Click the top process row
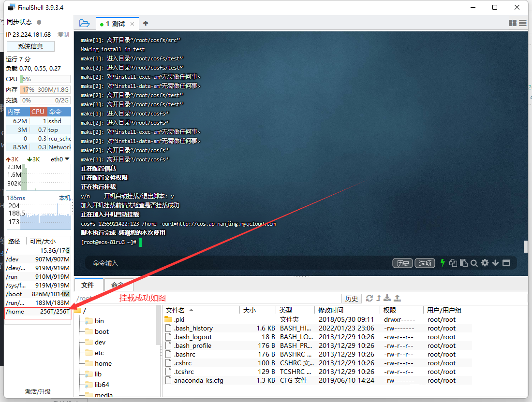This screenshot has height=402, width=532. click(x=38, y=130)
